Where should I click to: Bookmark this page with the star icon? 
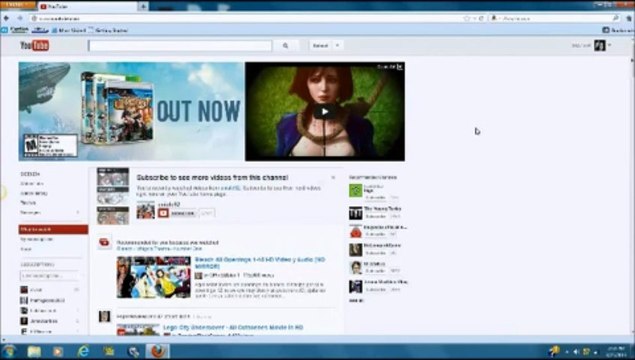(467, 18)
